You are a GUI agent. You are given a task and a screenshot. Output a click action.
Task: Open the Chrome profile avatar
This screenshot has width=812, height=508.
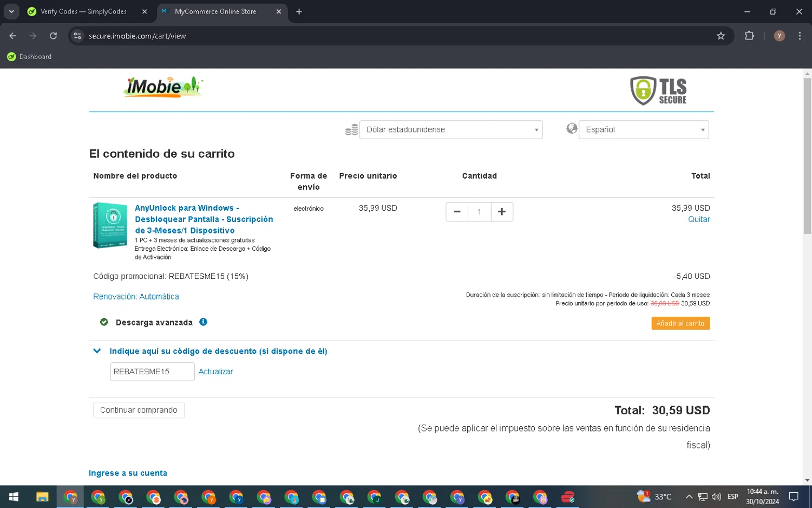coord(779,36)
